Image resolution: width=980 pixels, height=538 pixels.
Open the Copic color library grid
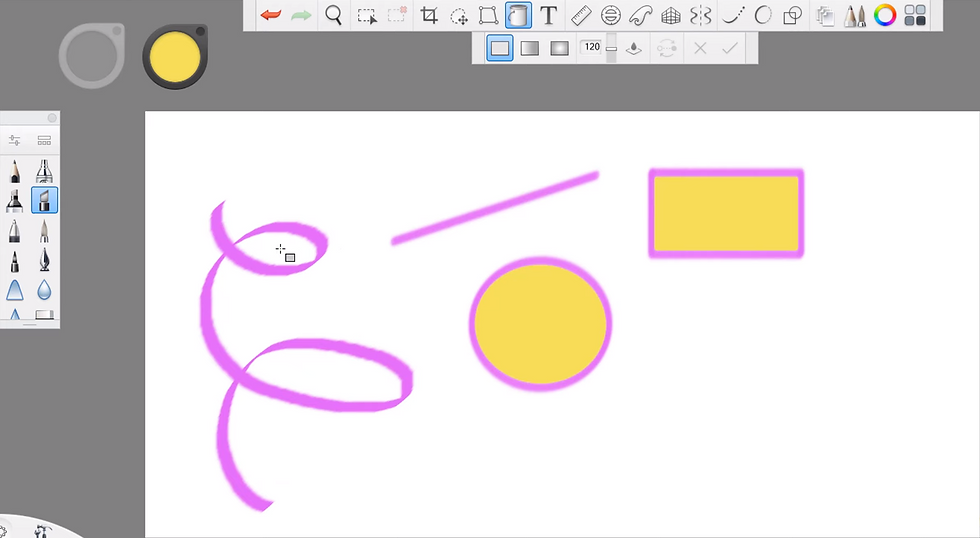(915, 15)
